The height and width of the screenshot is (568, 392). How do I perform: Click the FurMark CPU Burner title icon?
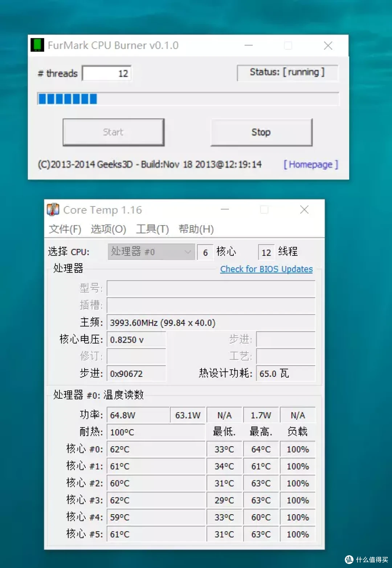(37, 45)
